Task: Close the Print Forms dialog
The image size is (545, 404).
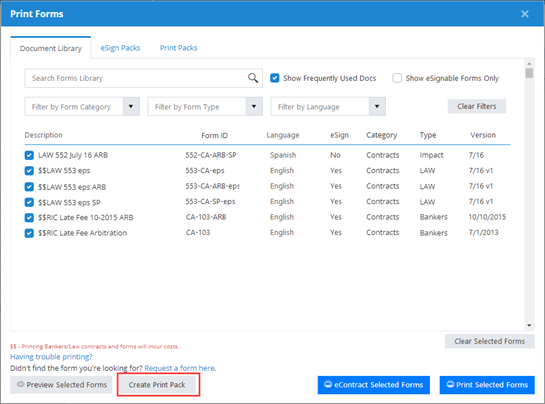Action: coord(524,14)
